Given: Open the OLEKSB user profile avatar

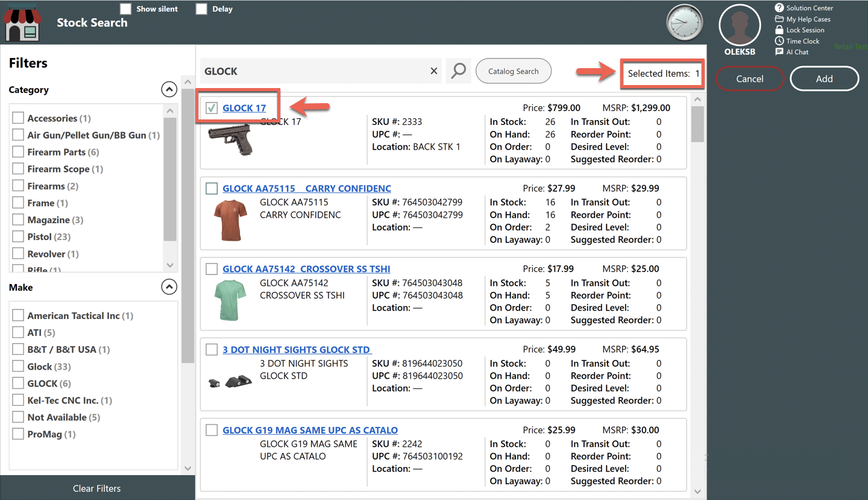Looking at the screenshot, I should pos(740,25).
